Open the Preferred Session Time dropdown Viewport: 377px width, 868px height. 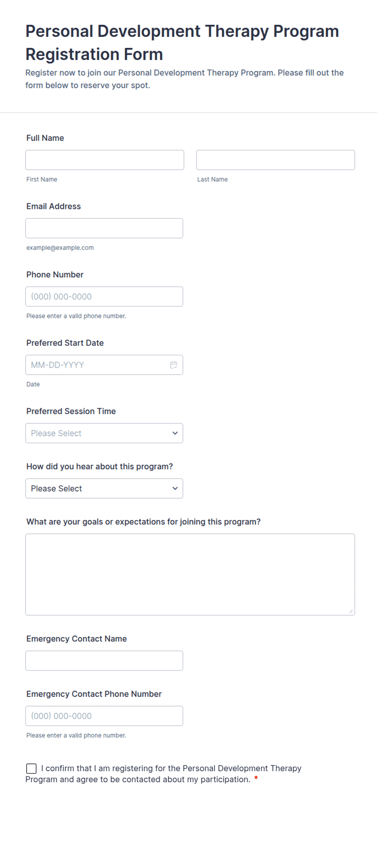[104, 433]
